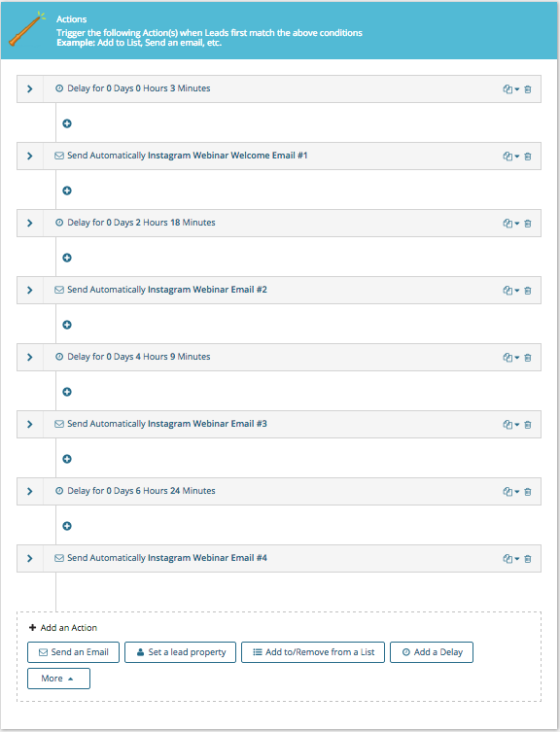
Task: Delete the Webinar Email #2 action
Action: click(528, 291)
